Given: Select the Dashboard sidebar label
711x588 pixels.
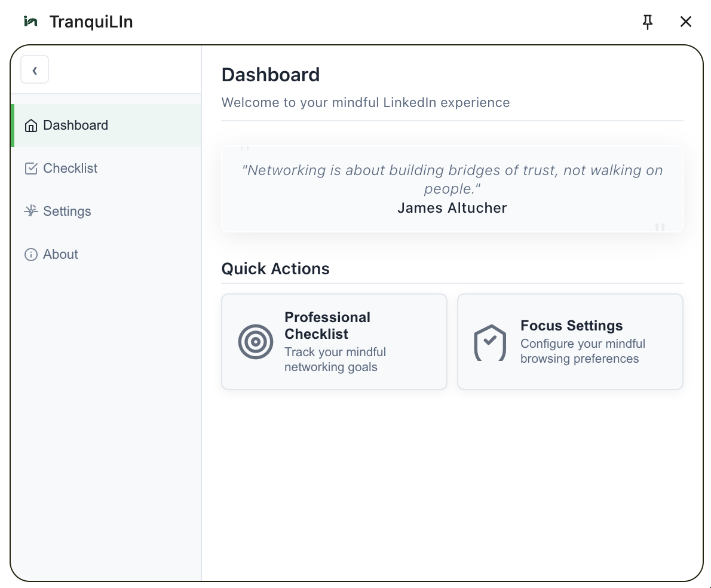Looking at the screenshot, I should [75, 125].
